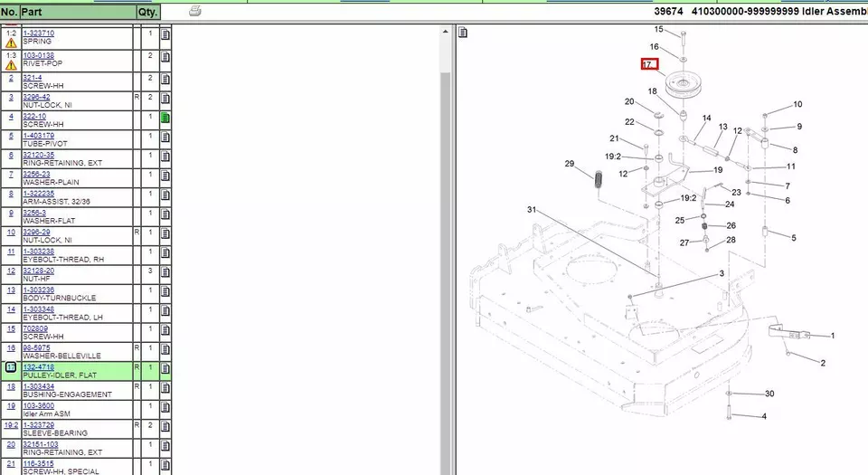The height and width of the screenshot is (475, 868).
Task: Open the green note icon for SCREW-HH 322-10
Action: click(165, 118)
